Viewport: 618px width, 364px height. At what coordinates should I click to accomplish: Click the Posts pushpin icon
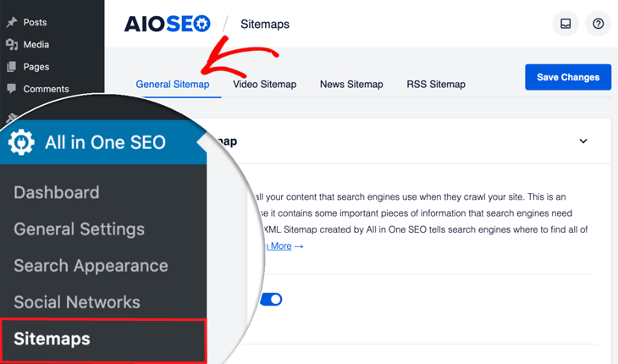click(11, 22)
